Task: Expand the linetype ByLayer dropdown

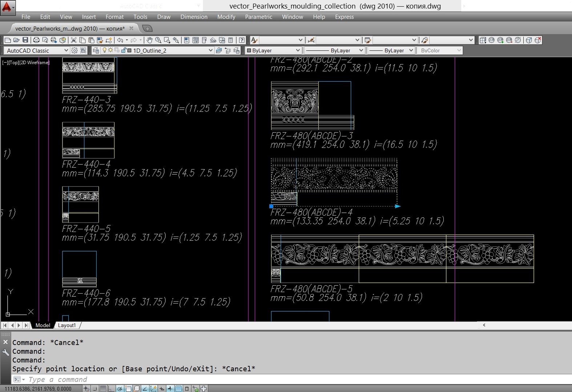Action: tap(361, 50)
